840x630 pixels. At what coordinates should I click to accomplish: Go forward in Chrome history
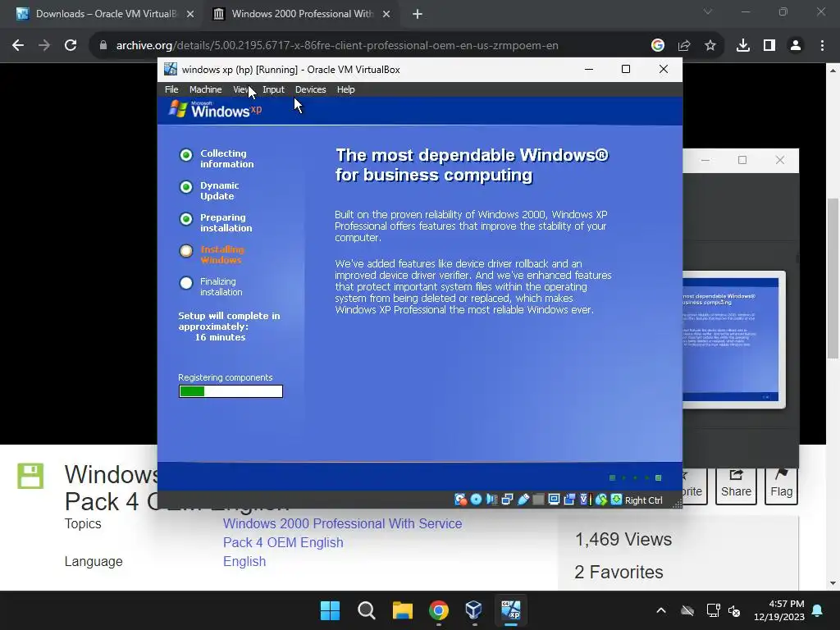coord(44,46)
